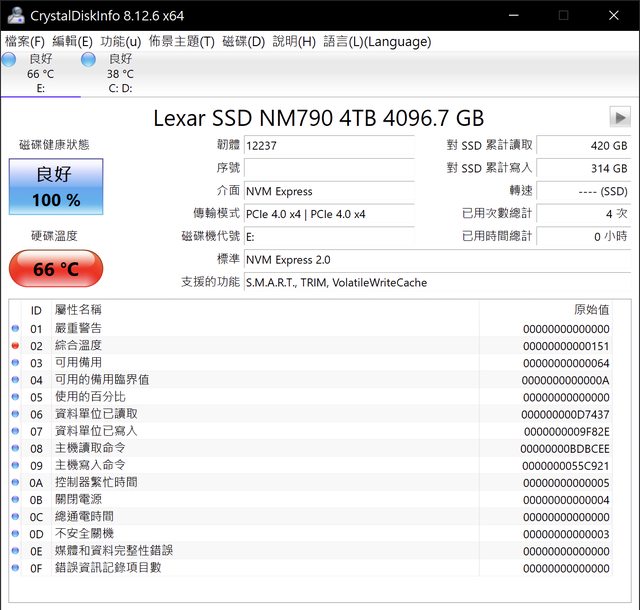Click the status dot for 不安全關機 row
The width and height of the screenshot is (640, 610).
15,534
